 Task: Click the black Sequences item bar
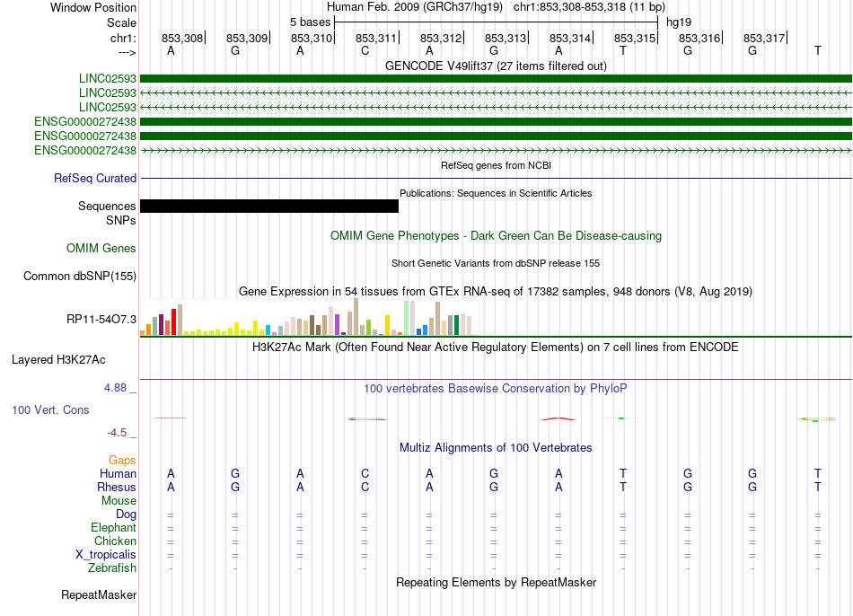pyautogui.click(x=269, y=206)
